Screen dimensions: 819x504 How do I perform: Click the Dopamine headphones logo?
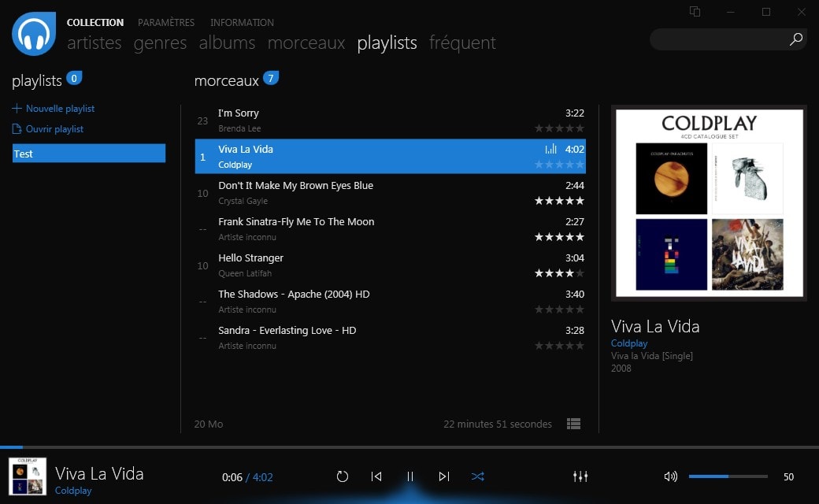[x=34, y=33]
